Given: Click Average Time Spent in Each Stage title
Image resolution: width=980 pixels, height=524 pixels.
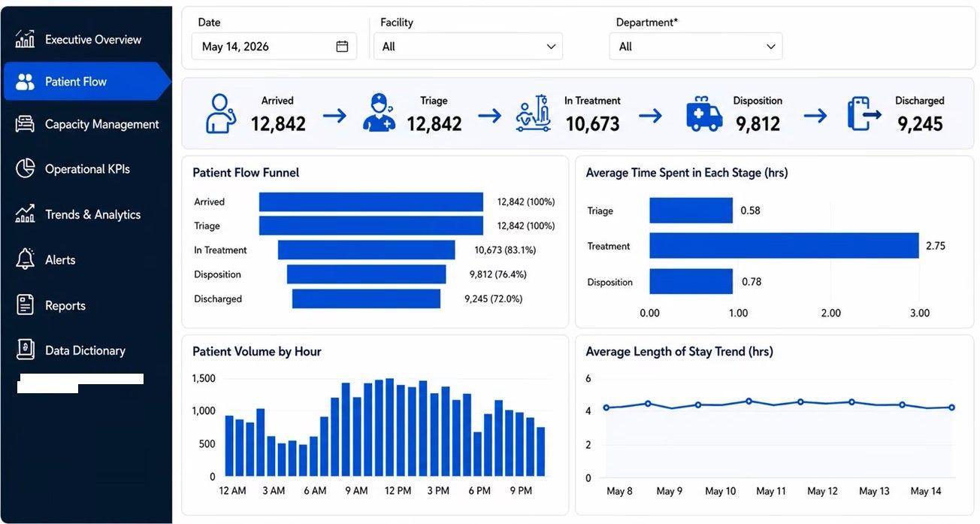Looking at the screenshot, I should pos(687,172).
